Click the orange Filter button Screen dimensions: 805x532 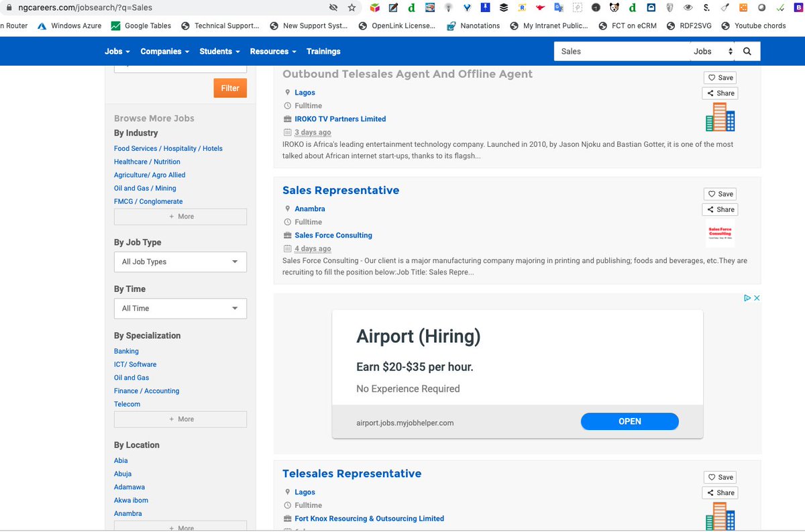pos(230,88)
